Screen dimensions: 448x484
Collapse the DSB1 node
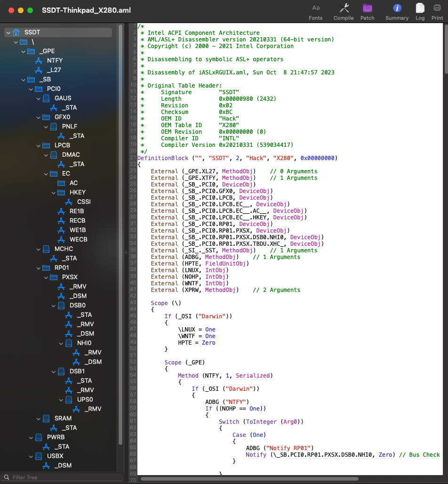click(53, 371)
